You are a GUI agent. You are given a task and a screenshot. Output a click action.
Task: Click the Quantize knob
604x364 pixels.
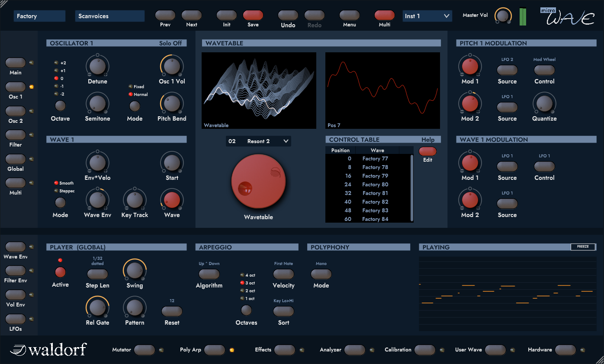[x=544, y=104]
